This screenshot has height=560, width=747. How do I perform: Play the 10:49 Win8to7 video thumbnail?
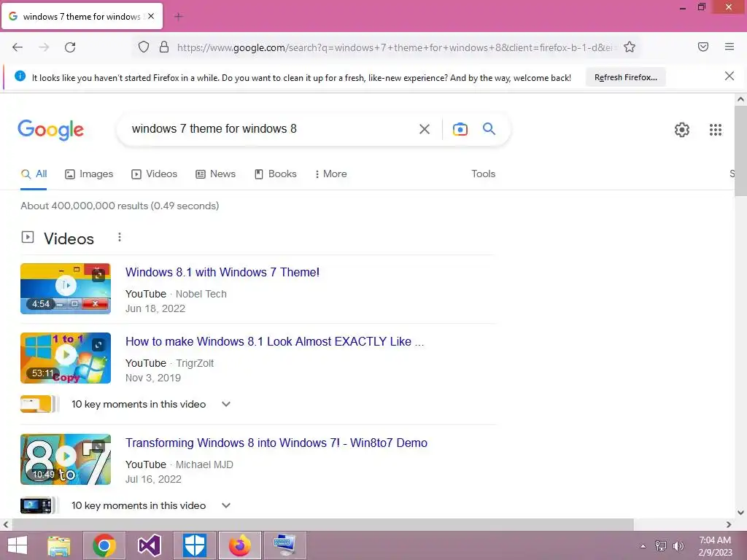pyautogui.click(x=66, y=459)
